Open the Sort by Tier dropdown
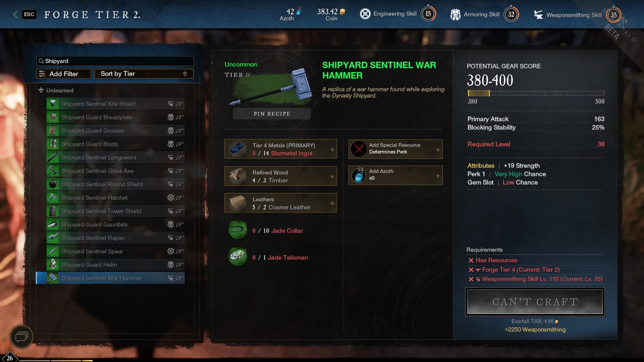Screen dimensions: 644x362 click(144, 74)
